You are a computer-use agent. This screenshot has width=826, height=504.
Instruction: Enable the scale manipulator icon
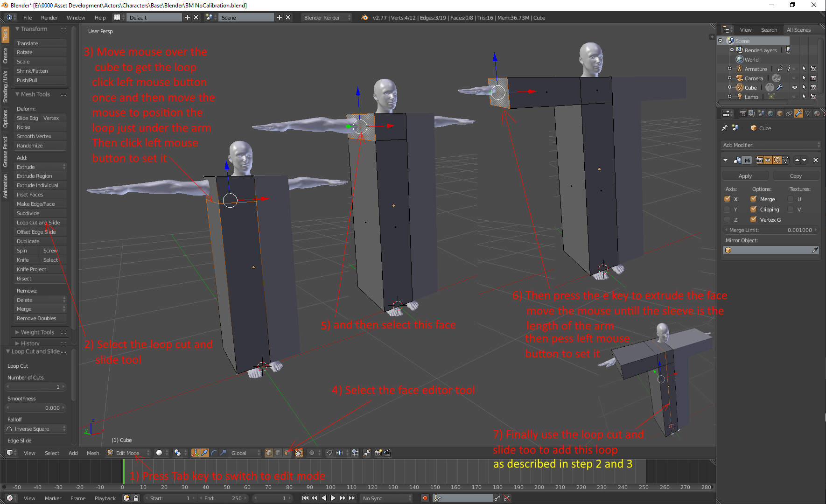coord(223,453)
